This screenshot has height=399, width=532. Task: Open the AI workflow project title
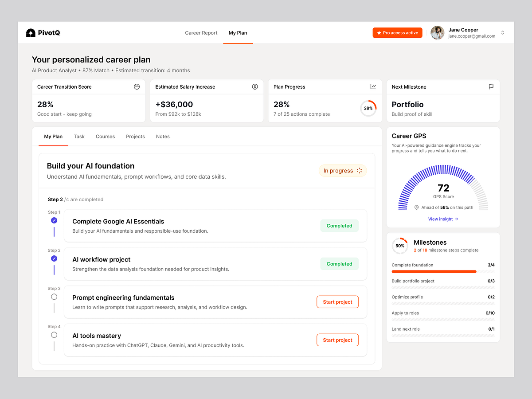pos(102,259)
